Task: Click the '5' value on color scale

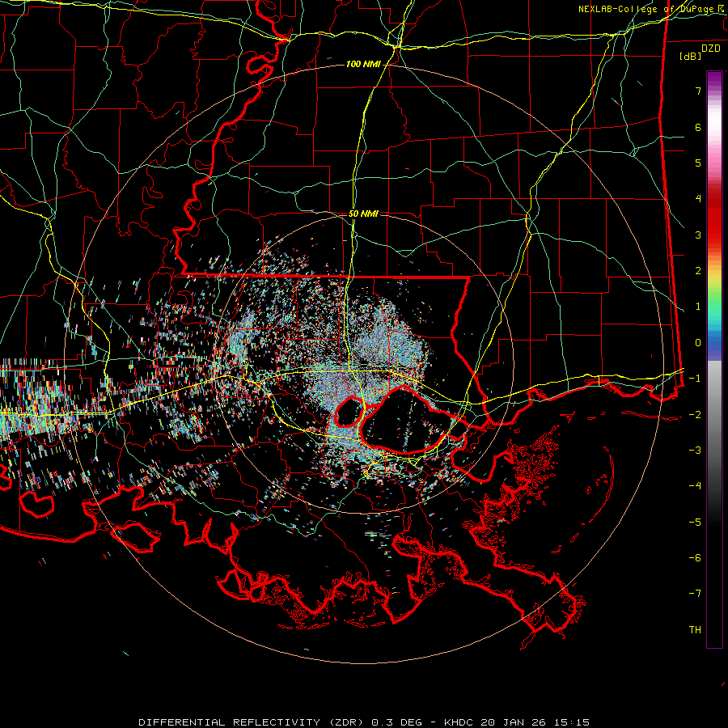Action: click(698, 163)
